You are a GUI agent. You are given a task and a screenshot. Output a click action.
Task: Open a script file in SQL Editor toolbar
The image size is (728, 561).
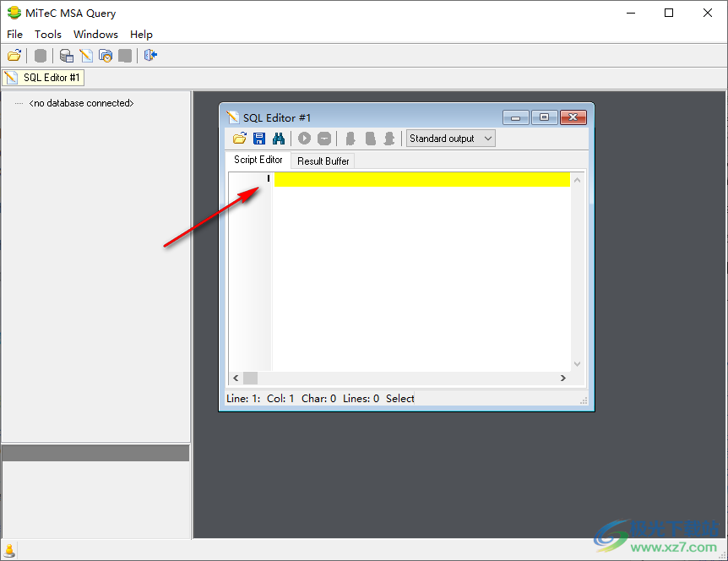tap(240, 139)
